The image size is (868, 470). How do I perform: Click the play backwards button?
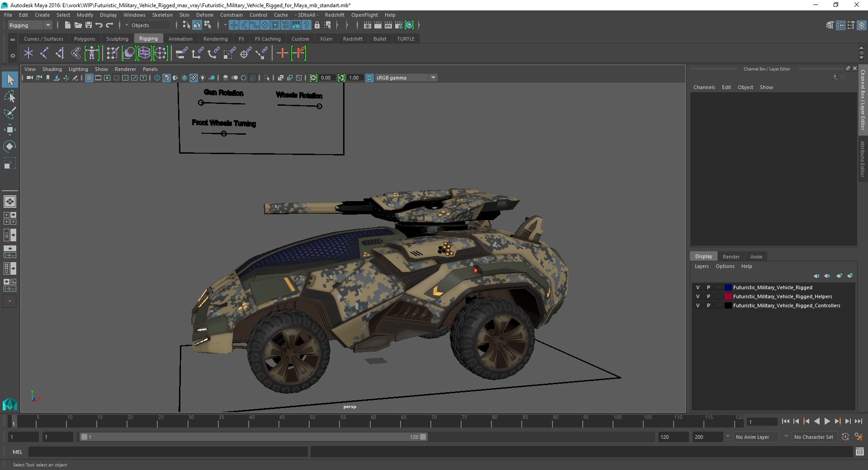pos(816,421)
